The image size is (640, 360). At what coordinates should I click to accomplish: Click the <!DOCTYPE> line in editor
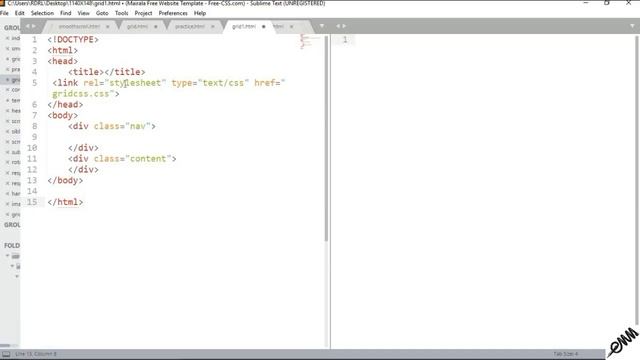coord(73,40)
